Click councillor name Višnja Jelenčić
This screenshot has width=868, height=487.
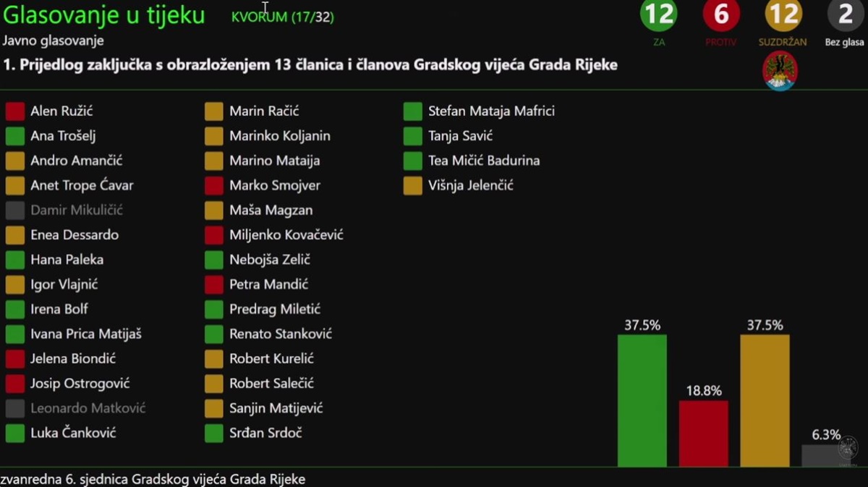(x=470, y=185)
